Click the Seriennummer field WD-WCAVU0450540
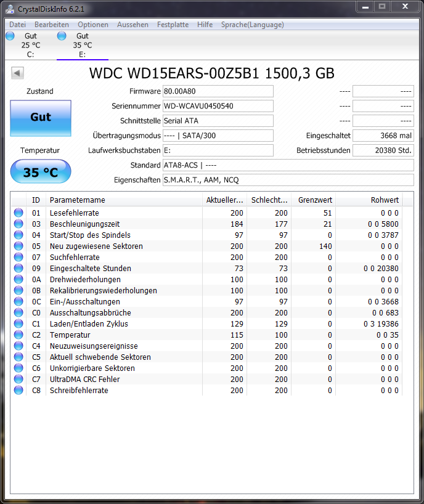424x504 pixels. point(218,106)
